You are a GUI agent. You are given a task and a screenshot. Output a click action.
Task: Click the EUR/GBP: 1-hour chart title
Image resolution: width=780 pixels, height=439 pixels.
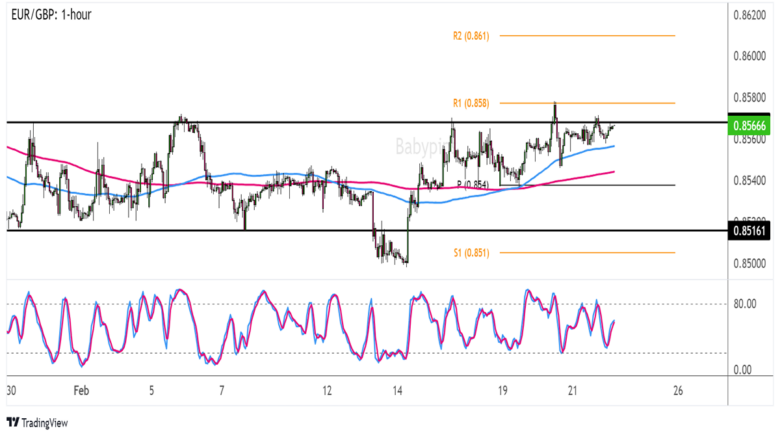[x=51, y=15]
